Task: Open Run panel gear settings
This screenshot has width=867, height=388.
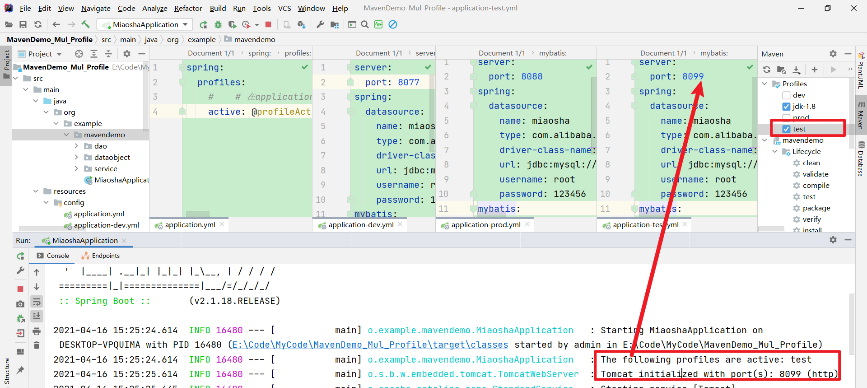Action: (833, 240)
